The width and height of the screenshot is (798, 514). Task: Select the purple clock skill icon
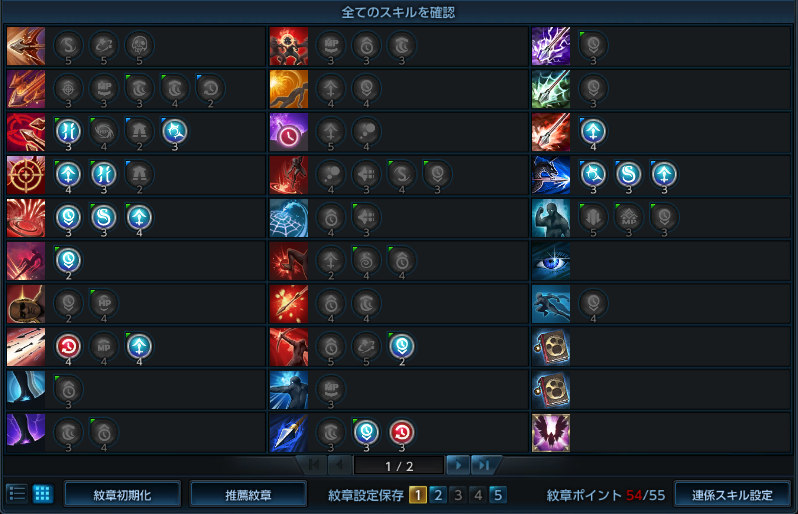(x=289, y=132)
